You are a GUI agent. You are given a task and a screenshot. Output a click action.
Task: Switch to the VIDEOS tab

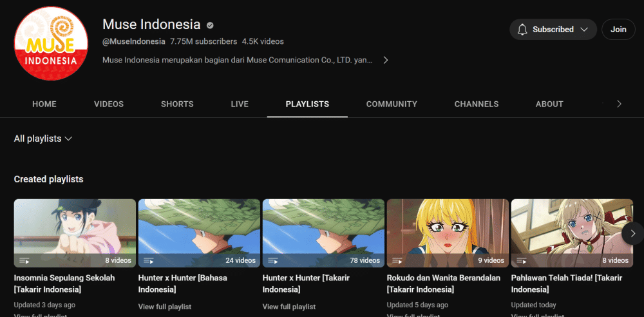tap(109, 104)
